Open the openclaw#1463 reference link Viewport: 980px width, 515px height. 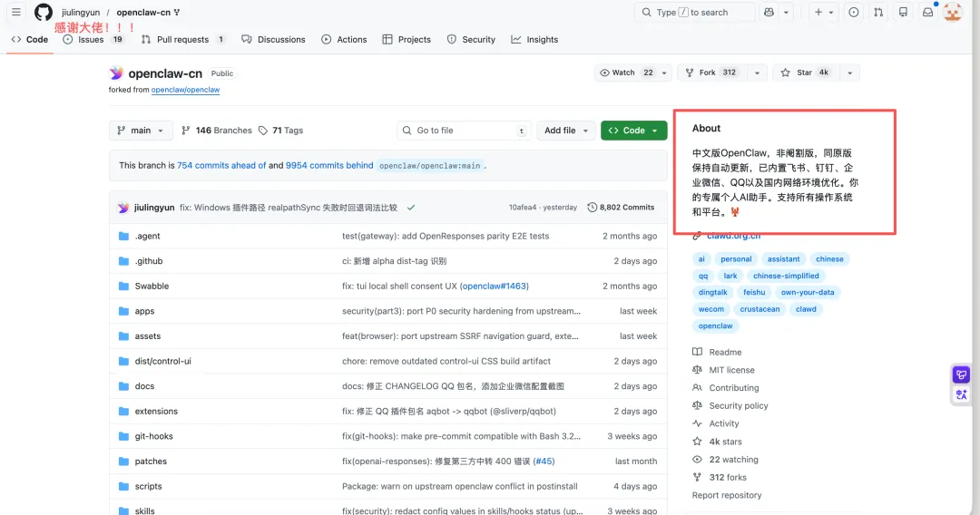pos(494,286)
